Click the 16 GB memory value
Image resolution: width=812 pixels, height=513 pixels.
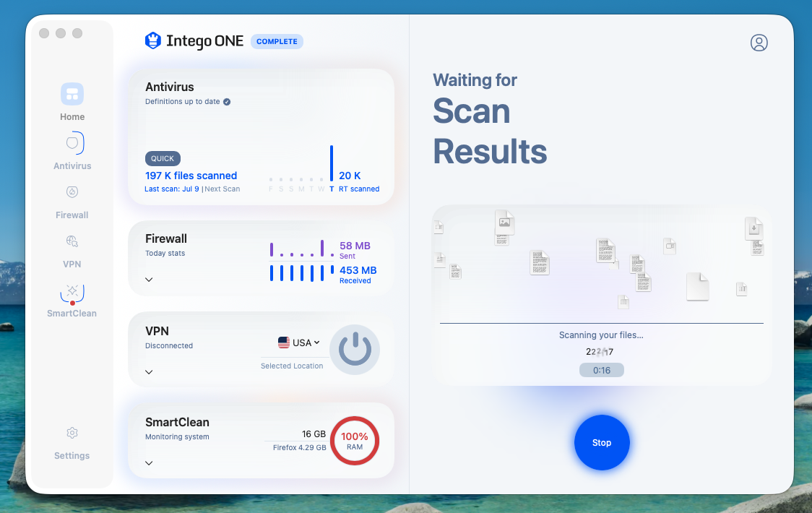314,434
